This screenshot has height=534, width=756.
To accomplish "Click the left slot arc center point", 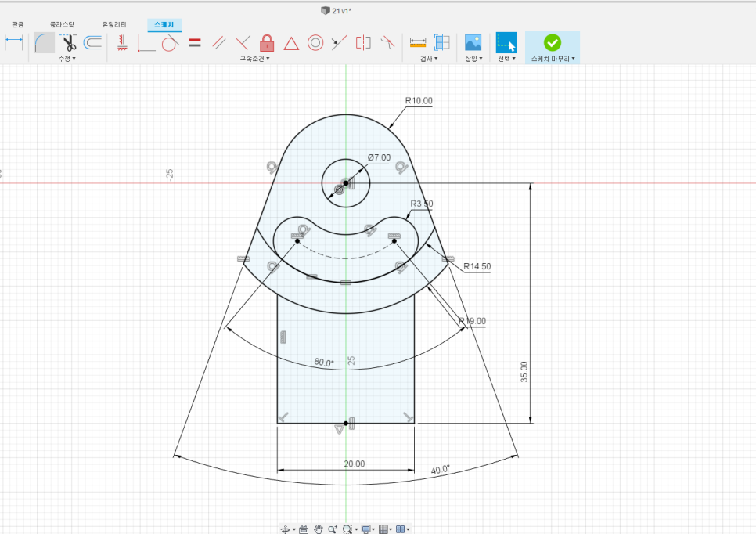I will coord(297,240).
